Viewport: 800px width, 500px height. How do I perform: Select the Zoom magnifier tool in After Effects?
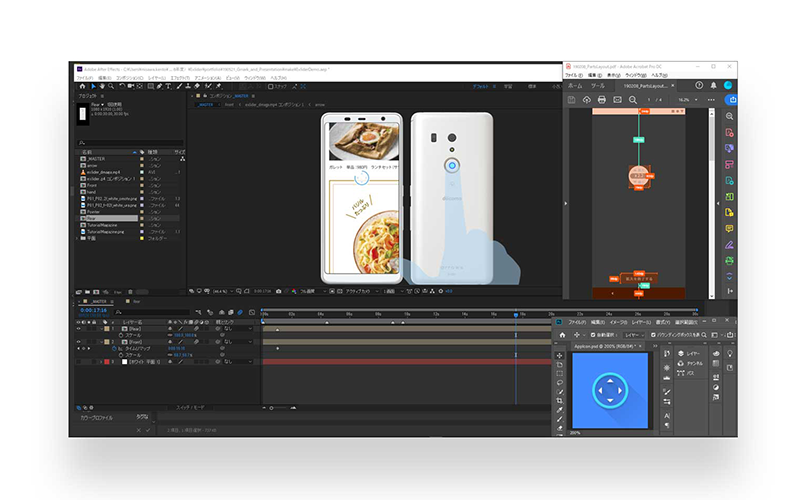pos(111,87)
